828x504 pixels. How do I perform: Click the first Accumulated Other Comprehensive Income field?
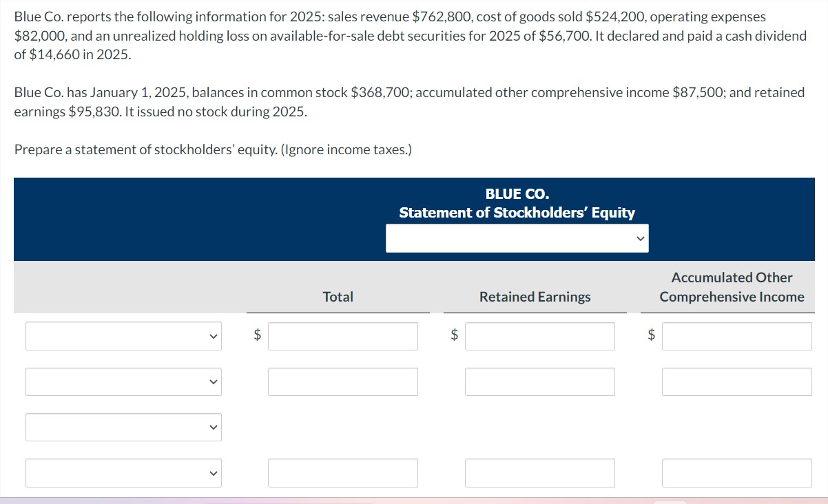point(736,336)
